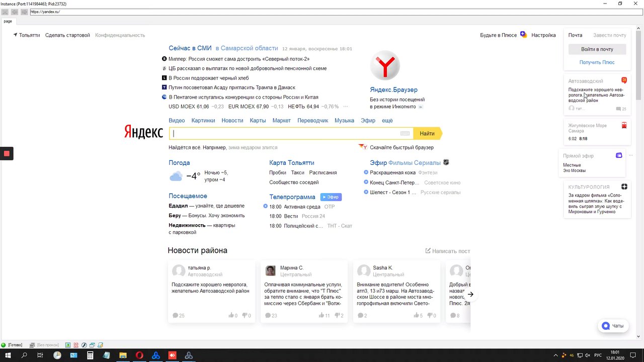Open the Пробки link under Карта Тольятти
This screenshot has height=362, width=644.
coord(278,172)
